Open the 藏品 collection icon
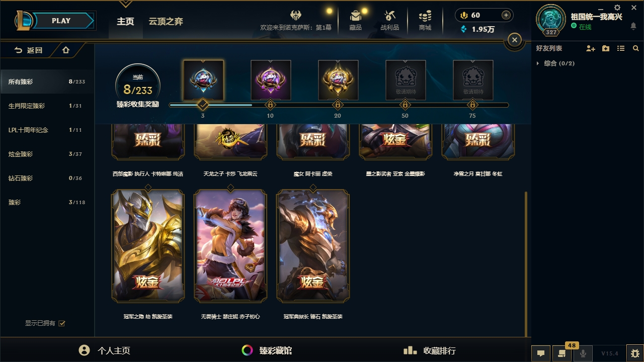The height and width of the screenshot is (362, 644). (x=356, y=20)
